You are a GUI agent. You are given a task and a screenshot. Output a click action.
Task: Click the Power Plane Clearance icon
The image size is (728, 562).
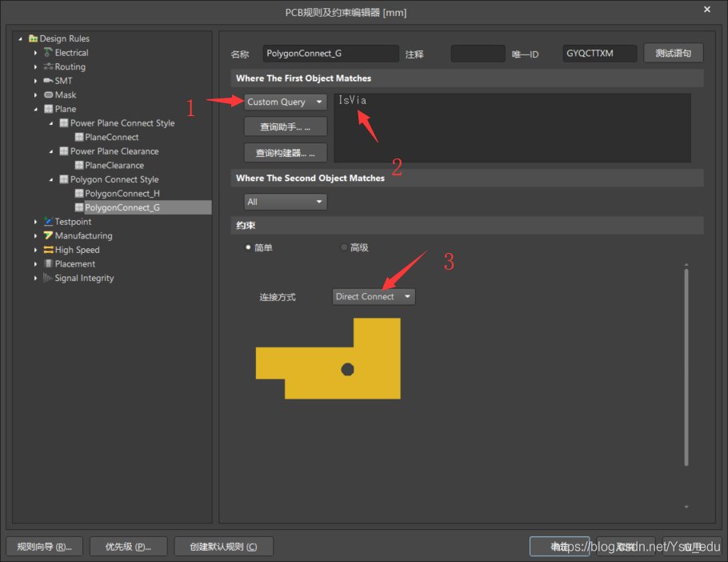(64, 151)
